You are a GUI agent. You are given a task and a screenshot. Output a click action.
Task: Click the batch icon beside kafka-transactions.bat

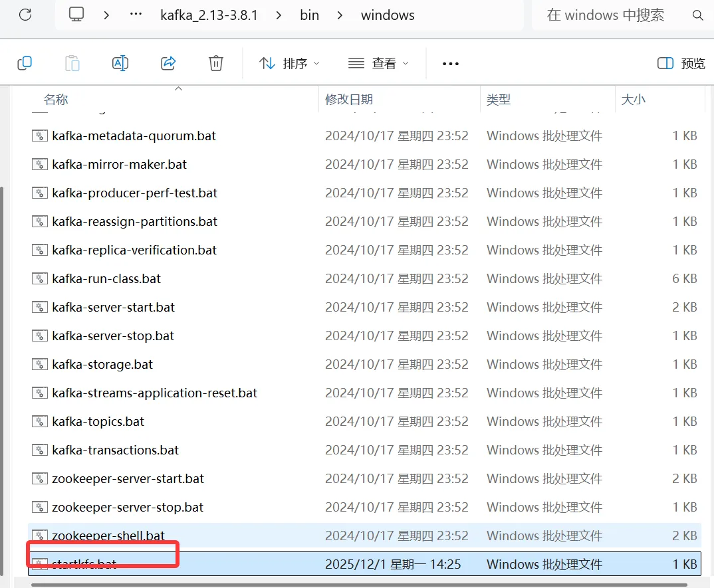(40, 450)
